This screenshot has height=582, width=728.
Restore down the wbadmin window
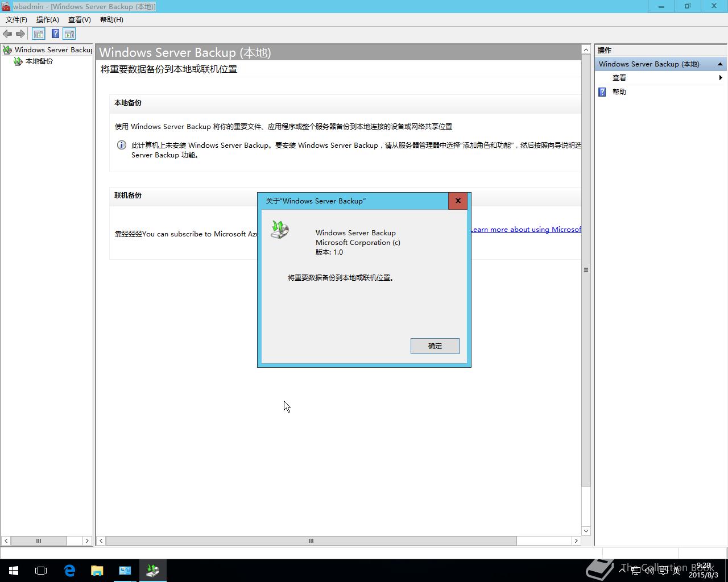click(x=688, y=6)
